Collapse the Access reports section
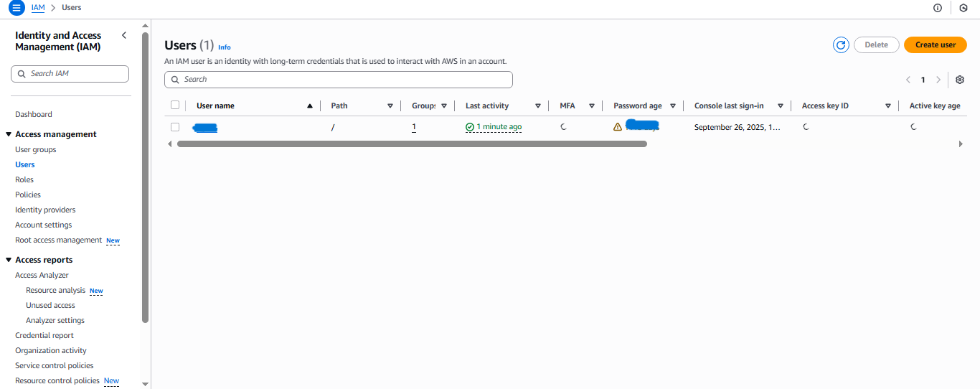 coord(9,260)
